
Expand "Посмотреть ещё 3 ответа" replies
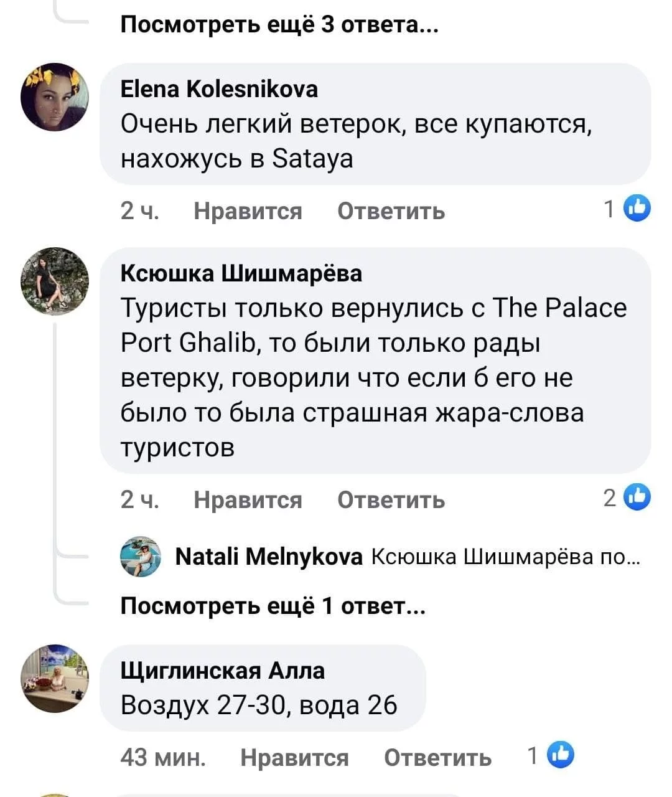point(279,24)
